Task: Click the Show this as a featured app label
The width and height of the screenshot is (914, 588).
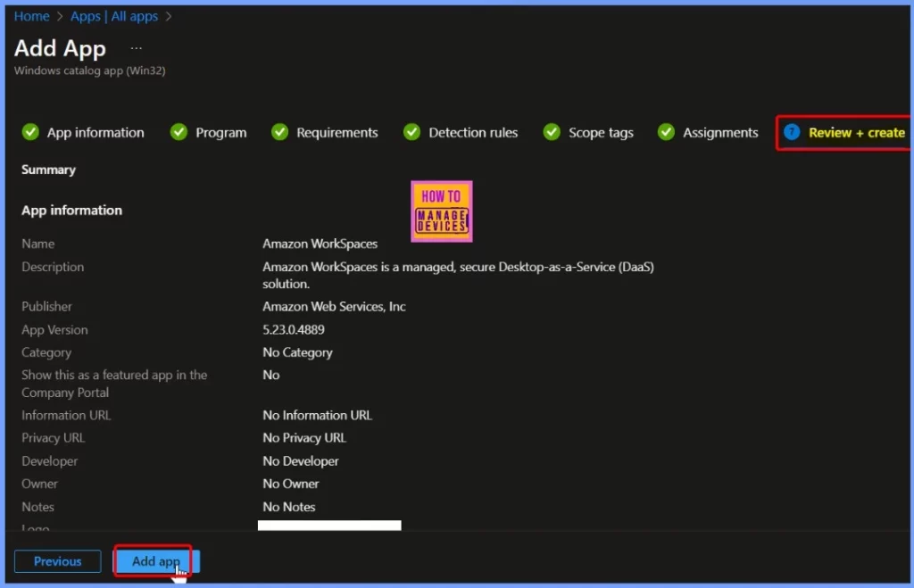Action: 114,384
